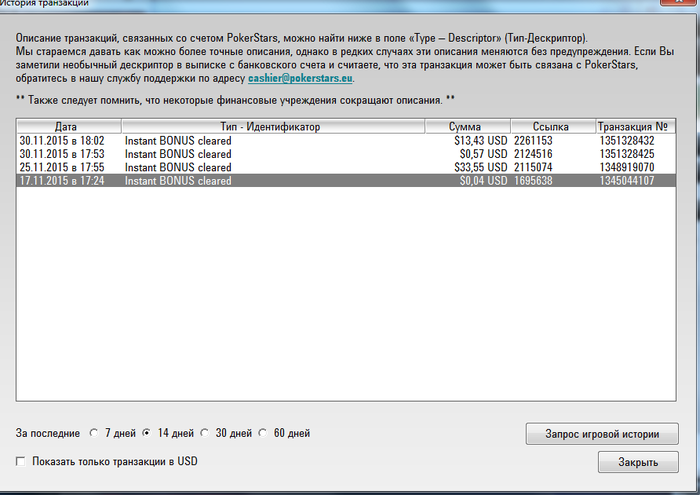Sort by the Дата column header
This screenshot has height=495, width=700.
coord(69,126)
